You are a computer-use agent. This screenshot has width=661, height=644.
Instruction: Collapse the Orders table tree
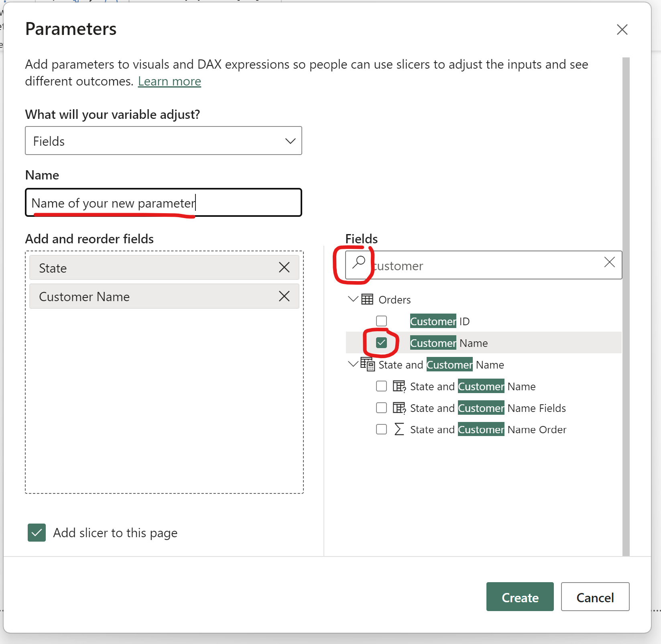[353, 299]
